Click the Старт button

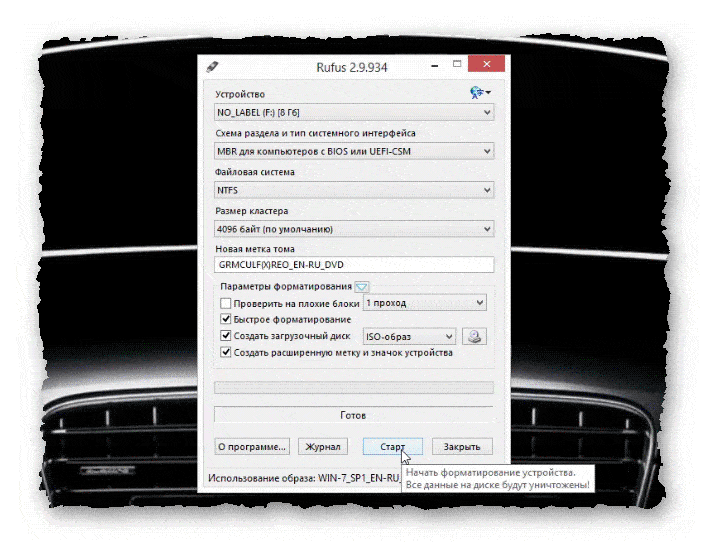pos(392,447)
